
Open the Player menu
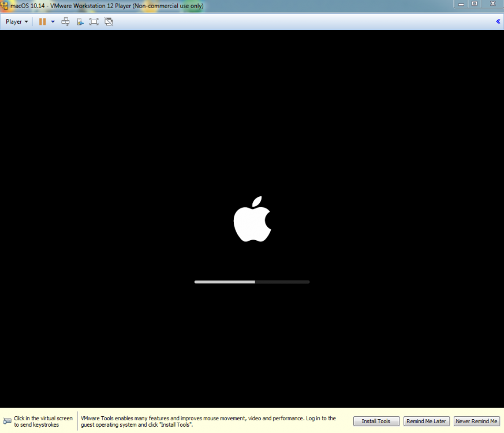17,21
